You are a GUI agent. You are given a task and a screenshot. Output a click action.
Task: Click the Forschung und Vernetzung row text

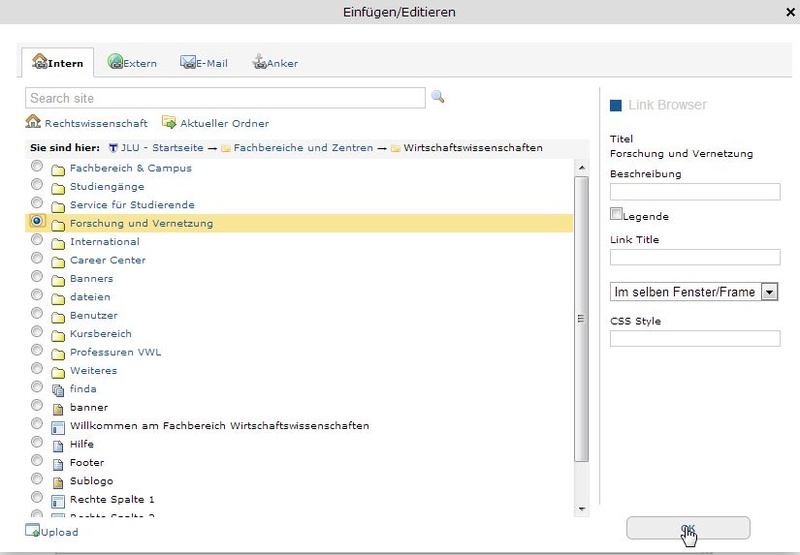141,223
